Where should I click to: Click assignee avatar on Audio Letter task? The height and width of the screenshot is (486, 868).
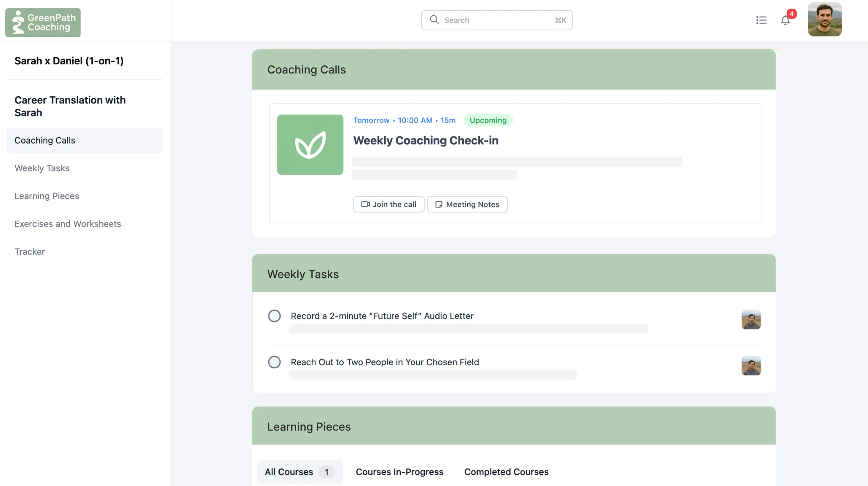point(751,319)
